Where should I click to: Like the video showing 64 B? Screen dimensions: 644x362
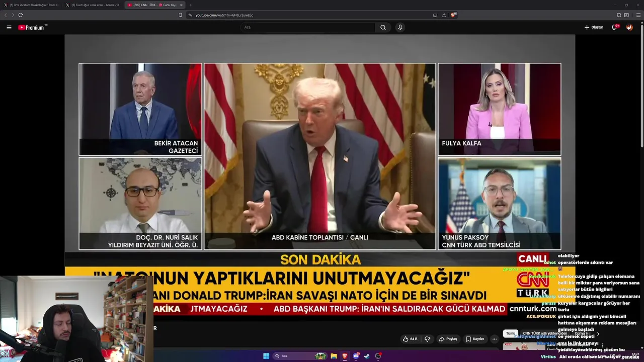pos(410,339)
